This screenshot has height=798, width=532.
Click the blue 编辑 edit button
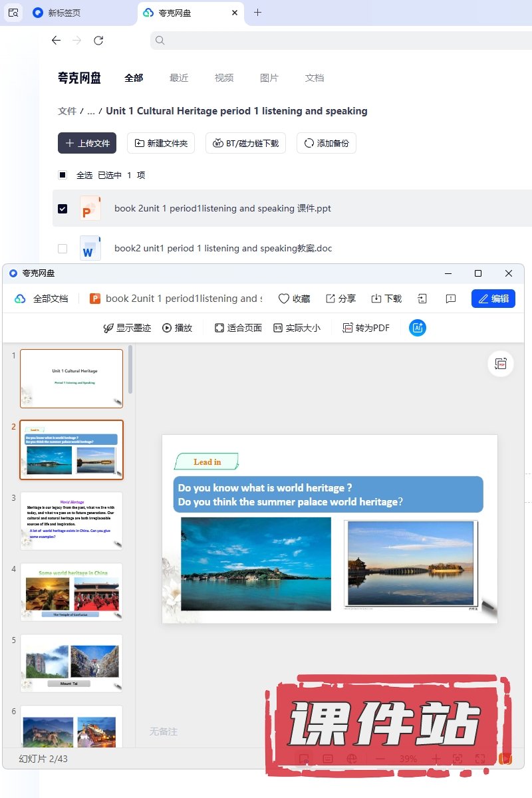point(493,299)
